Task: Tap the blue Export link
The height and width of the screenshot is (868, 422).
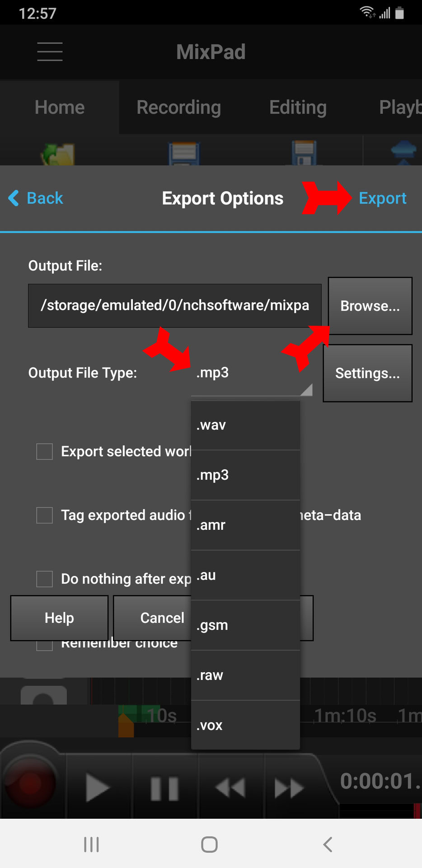Action: [x=382, y=198]
